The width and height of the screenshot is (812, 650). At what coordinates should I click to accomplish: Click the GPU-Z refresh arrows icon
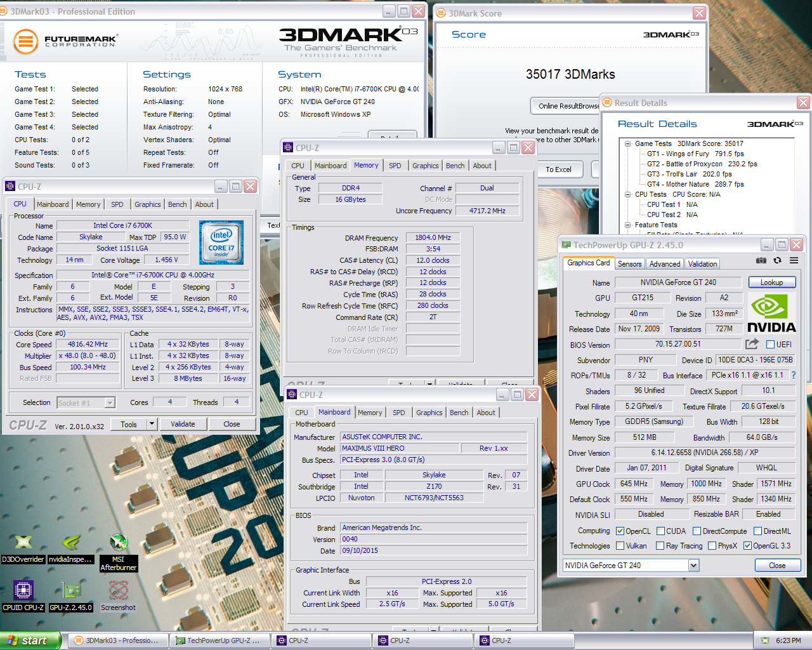pyautogui.click(x=777, y=260)
